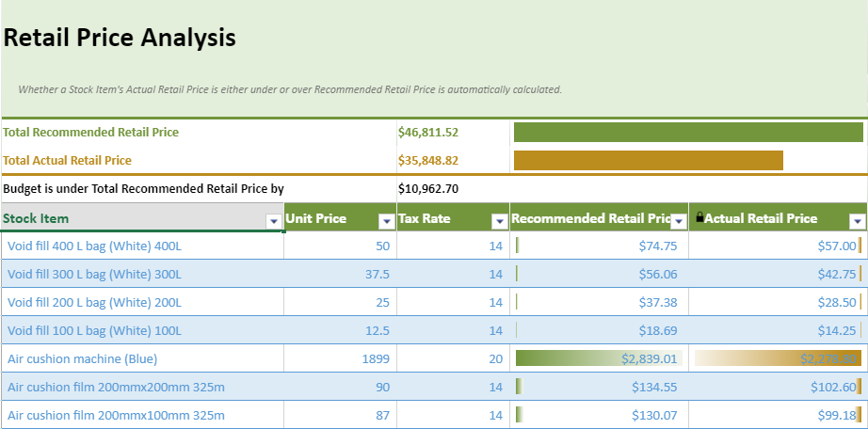Click the lock icon beside Actual Retail Price

(x=699, y=218)
